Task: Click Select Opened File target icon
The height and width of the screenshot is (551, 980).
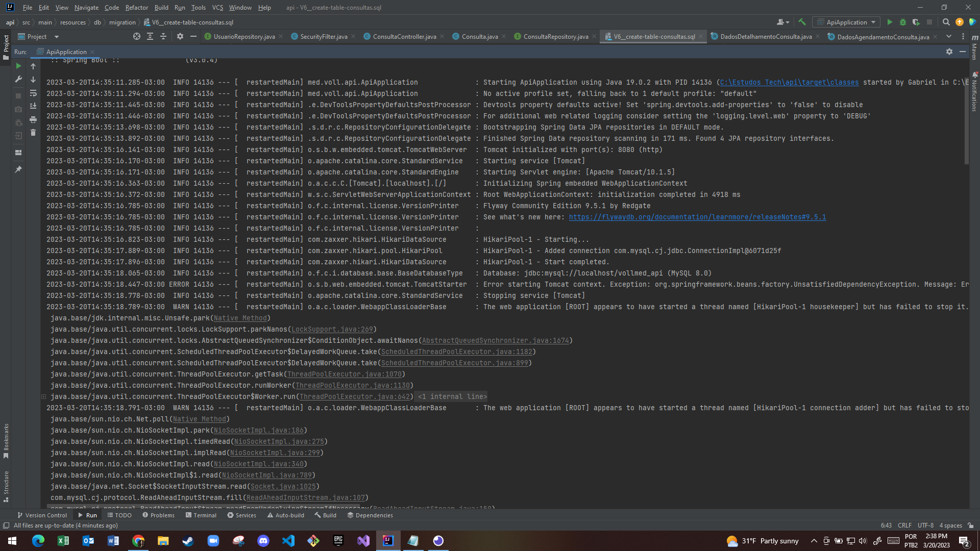Action: (x=136, y=36)
